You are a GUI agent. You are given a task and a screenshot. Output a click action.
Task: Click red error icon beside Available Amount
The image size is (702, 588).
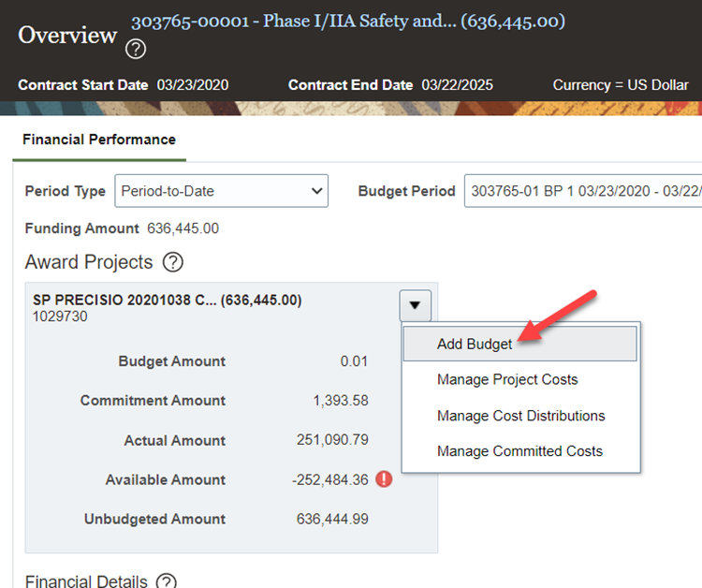click(x=384, y=479)
